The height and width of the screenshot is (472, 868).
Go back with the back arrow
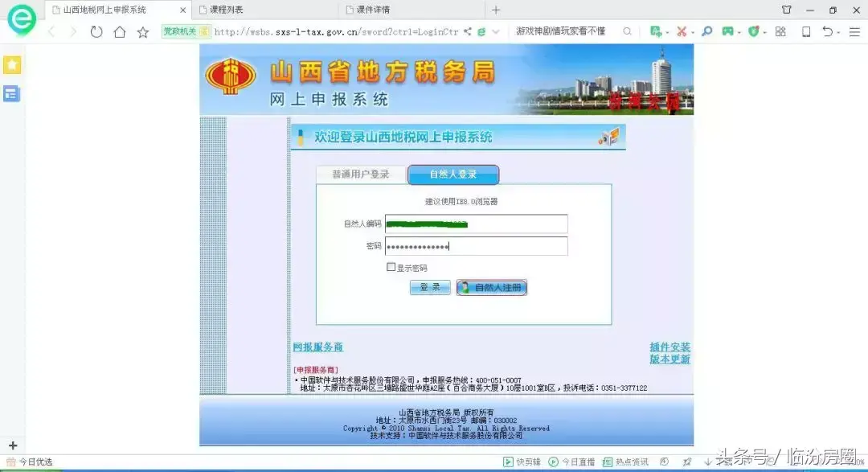pyautogui.click(x=51, y=31)
